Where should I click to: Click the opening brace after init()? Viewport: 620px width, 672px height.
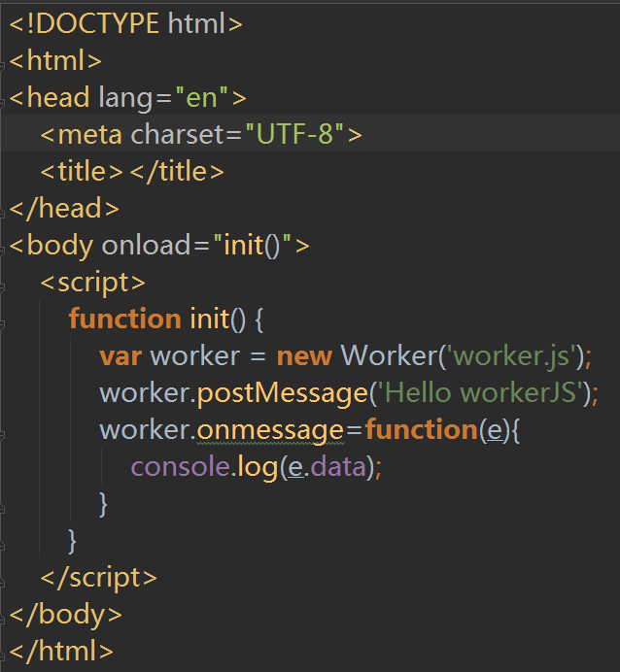click(x=258, y=319)
